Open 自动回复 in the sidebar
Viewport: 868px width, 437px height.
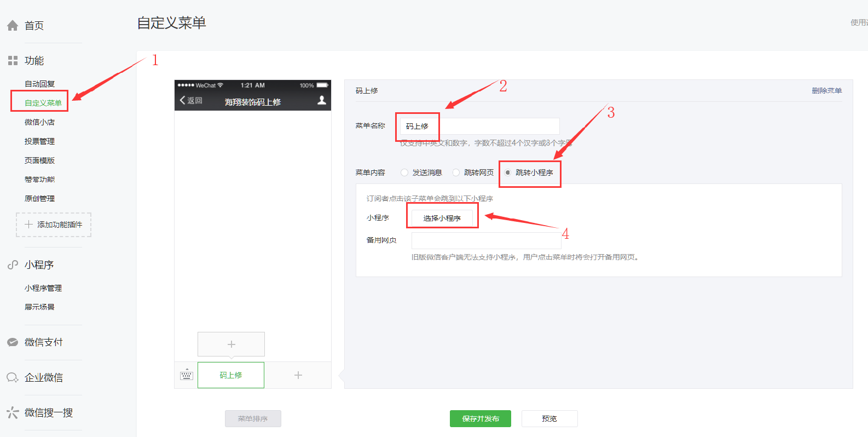tap(39, 84)
